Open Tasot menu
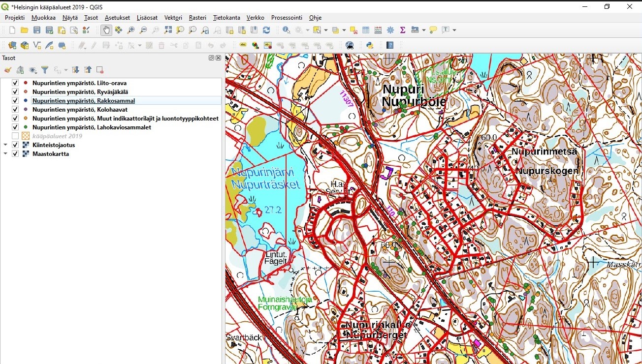642x364 pixels. pyautogui.click(x=91, y=18)
